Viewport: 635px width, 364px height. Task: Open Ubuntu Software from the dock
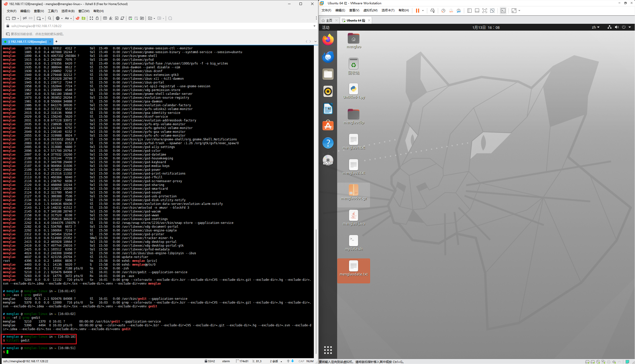point(328,126)
